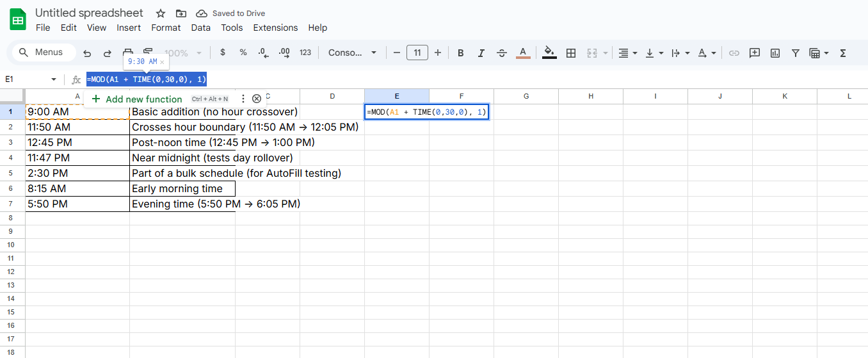868x358 pixels.
Task: Click the Functions sigma icon
Action: pos(843,53)
